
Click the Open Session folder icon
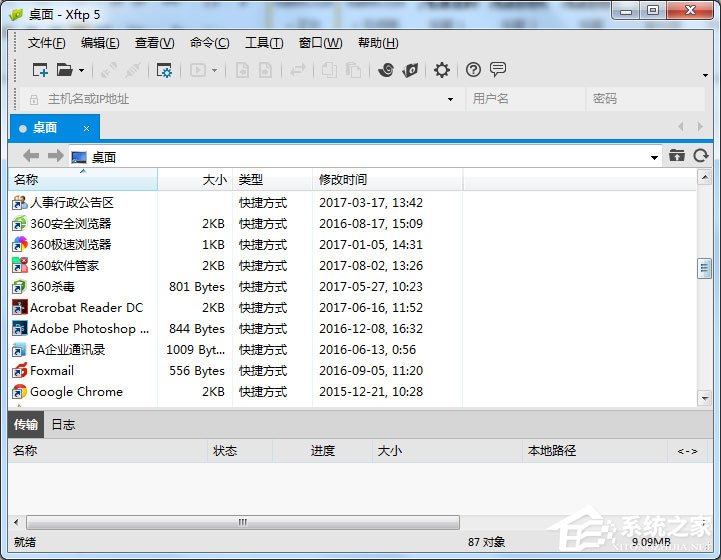(65, 70)
